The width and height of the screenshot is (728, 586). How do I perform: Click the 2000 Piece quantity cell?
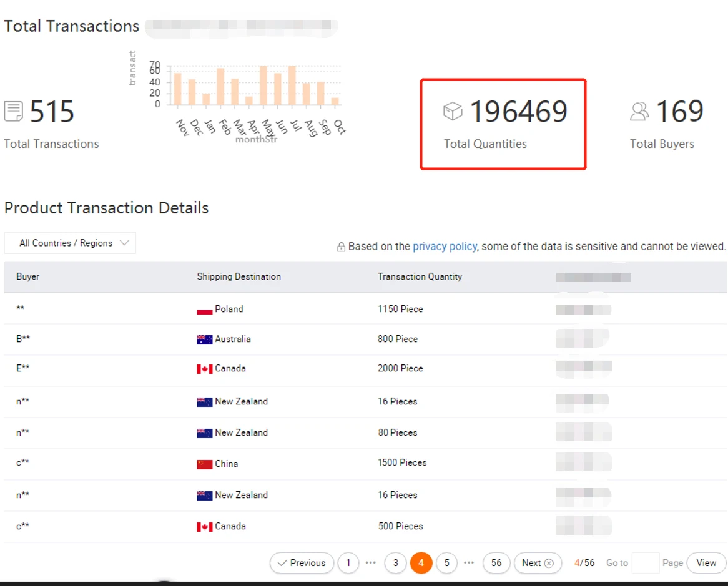[x=400, y=368]
